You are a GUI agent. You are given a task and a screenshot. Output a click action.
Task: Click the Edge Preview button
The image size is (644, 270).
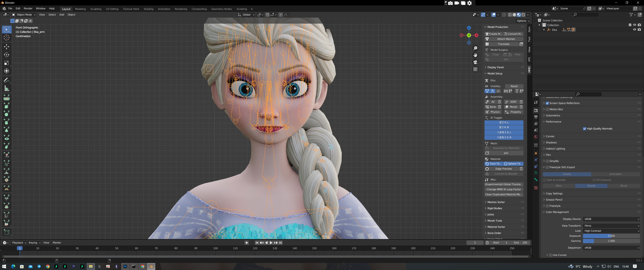pos(502,169)
